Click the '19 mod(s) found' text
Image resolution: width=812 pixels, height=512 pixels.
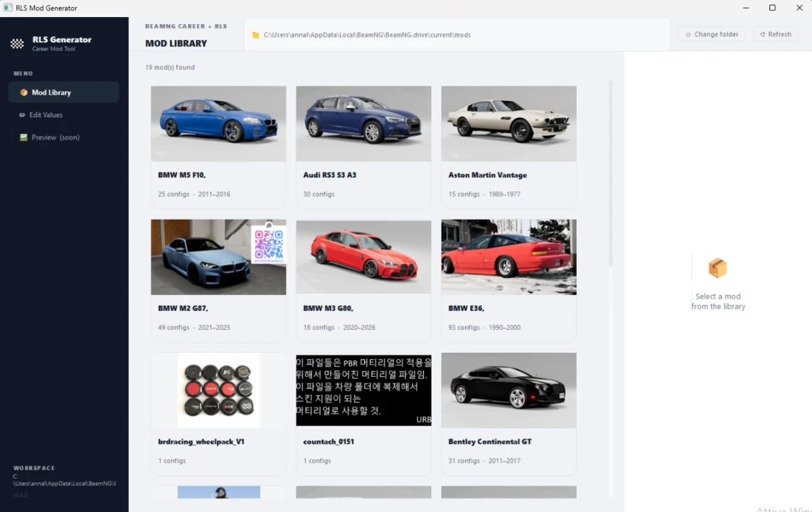tap(170, 68)
